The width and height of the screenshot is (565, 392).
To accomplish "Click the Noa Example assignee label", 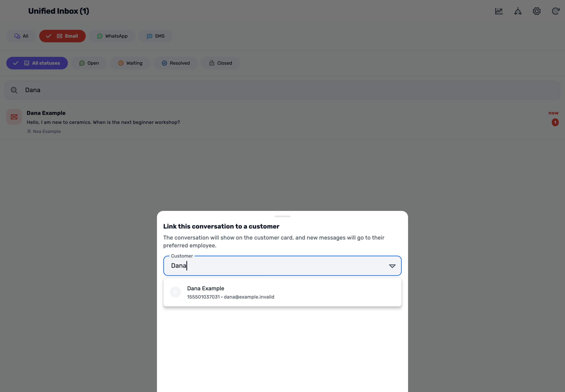I will click(x=44, y=131).
